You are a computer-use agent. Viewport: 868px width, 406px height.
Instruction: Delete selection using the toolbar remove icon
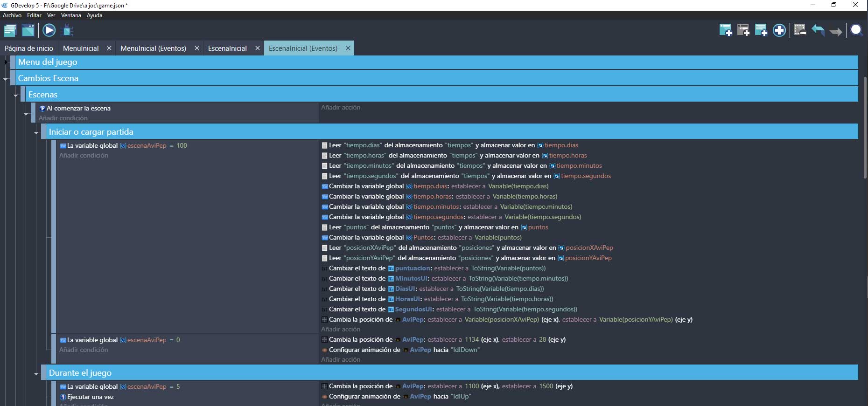(x=800, y=31)
